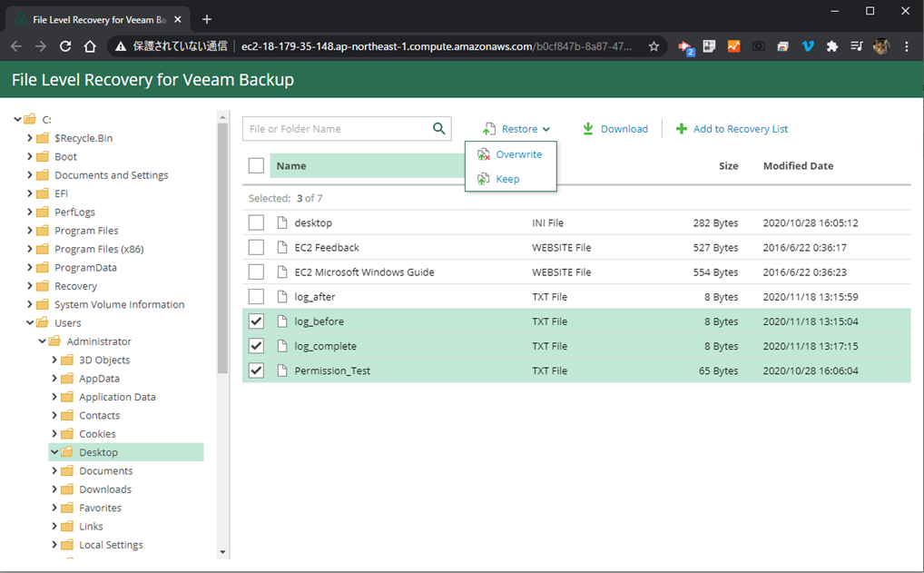The image size is (924, 573).
Task: Click the search magnifier icon
Action: (439, 129)
